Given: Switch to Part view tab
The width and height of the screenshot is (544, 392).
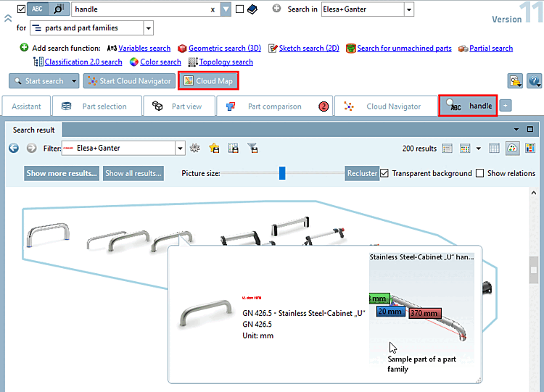Looking at the screenshot, I should pos(178,107).
